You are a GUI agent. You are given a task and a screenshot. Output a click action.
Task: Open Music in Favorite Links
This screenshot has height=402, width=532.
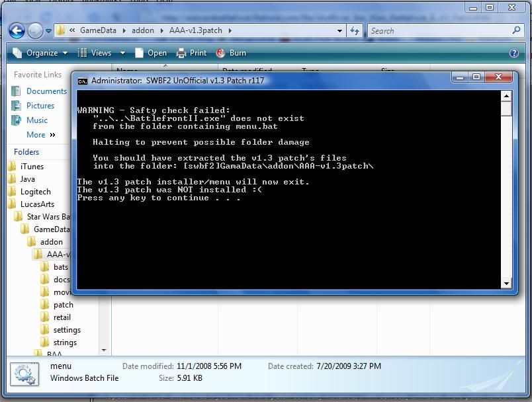point(36,120)
